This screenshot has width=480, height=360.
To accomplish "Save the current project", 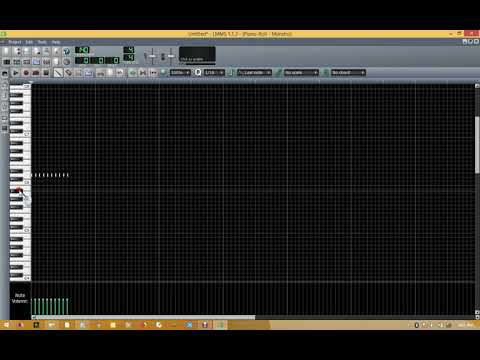I will [47, 51].
